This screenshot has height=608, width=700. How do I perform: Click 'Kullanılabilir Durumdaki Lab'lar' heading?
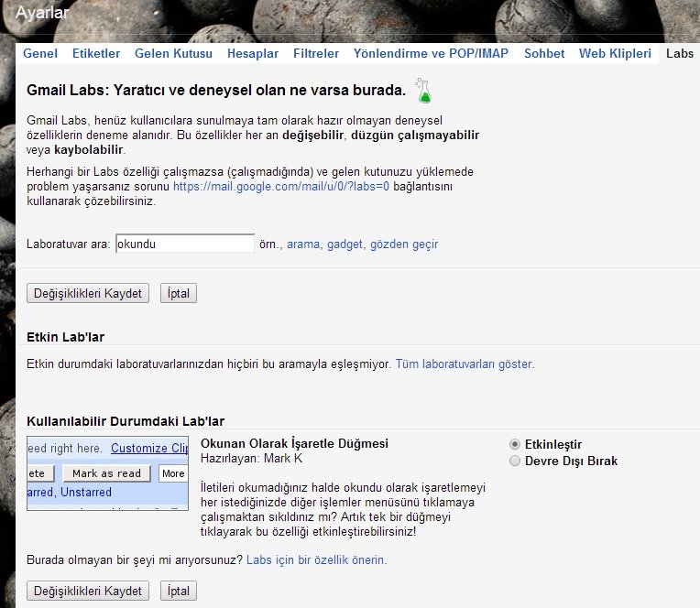(x=126, y=421)
